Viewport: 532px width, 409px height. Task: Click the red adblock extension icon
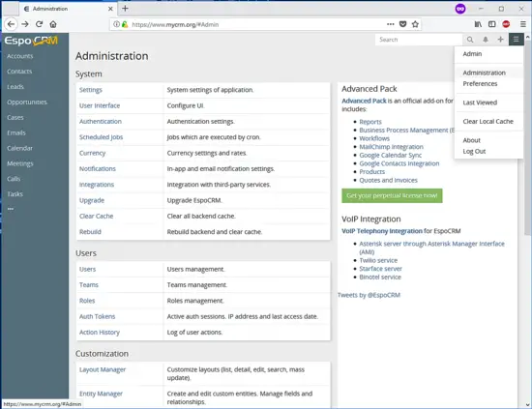pos(506,24)
